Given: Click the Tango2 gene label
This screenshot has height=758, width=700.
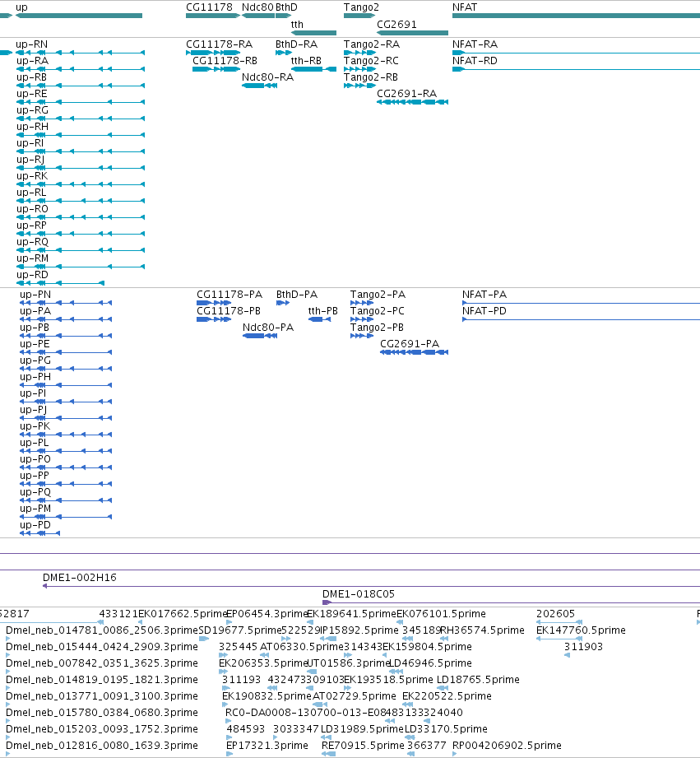Looking at the screenshot, I should pos(361,7).
